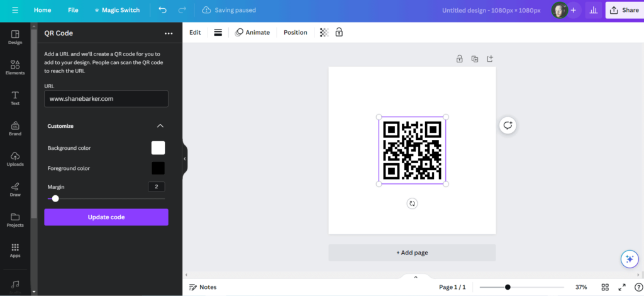Image resolution: width=644 pixels, height=296 pixels.
Task: Click the comment bubble beside the canvas
Action: pyautogui.click(x=508, y=125)
